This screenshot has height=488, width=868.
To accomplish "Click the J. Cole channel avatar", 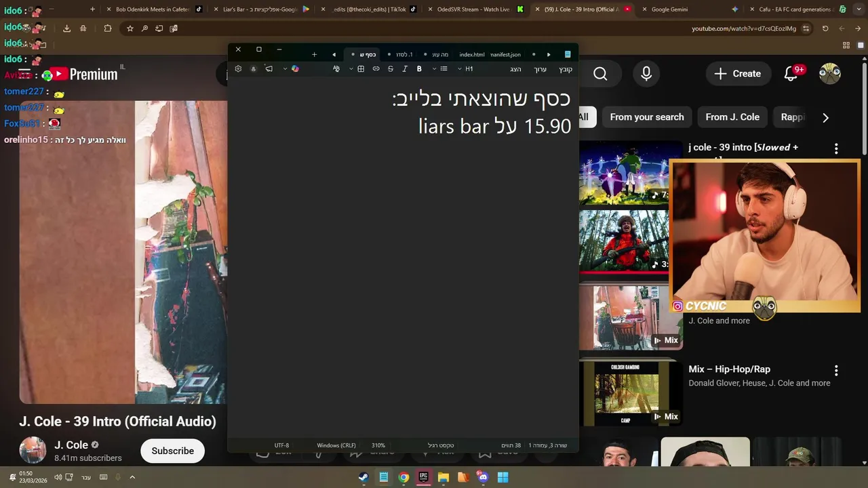I will pyautogui.click(x=33, y=451).
